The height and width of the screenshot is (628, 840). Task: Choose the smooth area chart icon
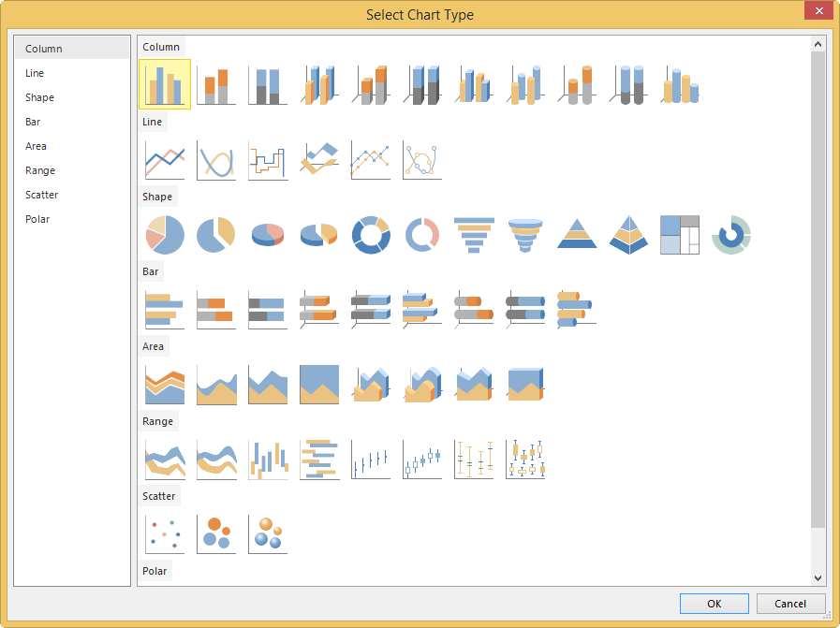(x=216, y=385)
